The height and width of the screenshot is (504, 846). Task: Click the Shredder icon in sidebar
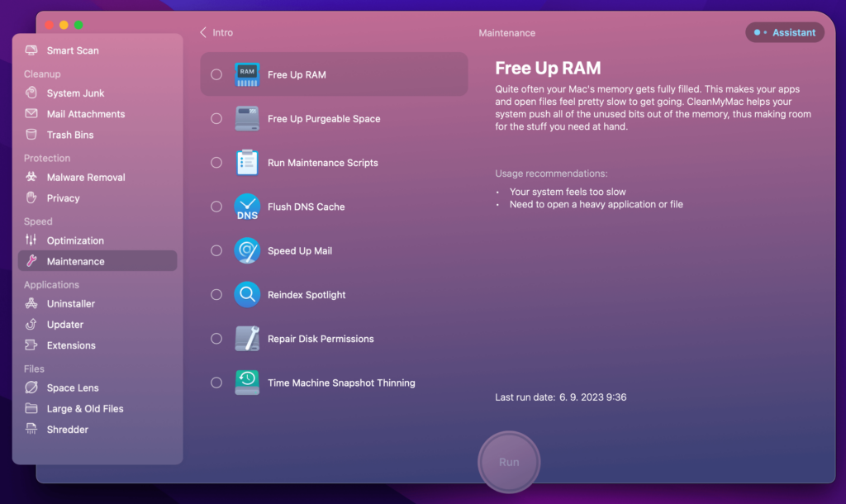coord(31,429)
